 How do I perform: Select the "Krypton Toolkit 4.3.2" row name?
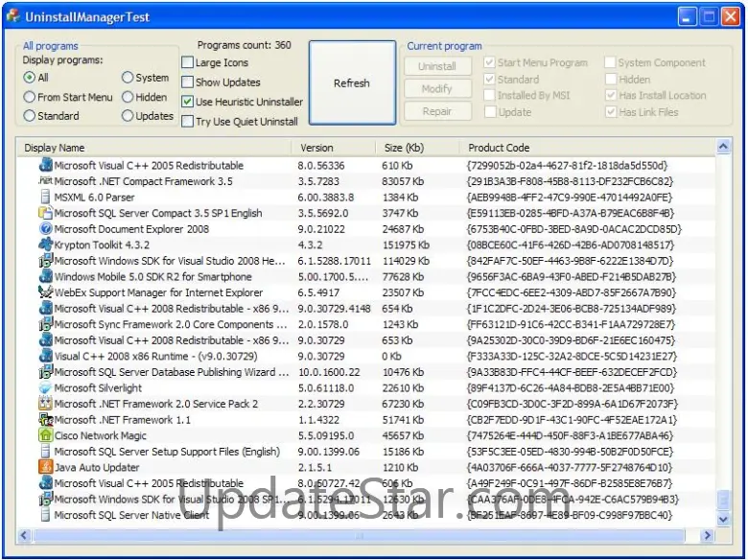pyautogui.click(x=102, y=245)
